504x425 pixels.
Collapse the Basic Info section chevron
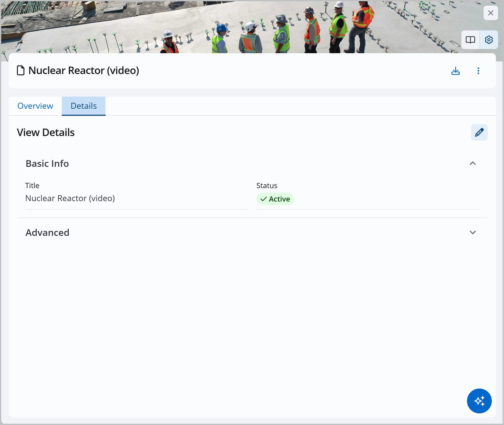[473, 163]
